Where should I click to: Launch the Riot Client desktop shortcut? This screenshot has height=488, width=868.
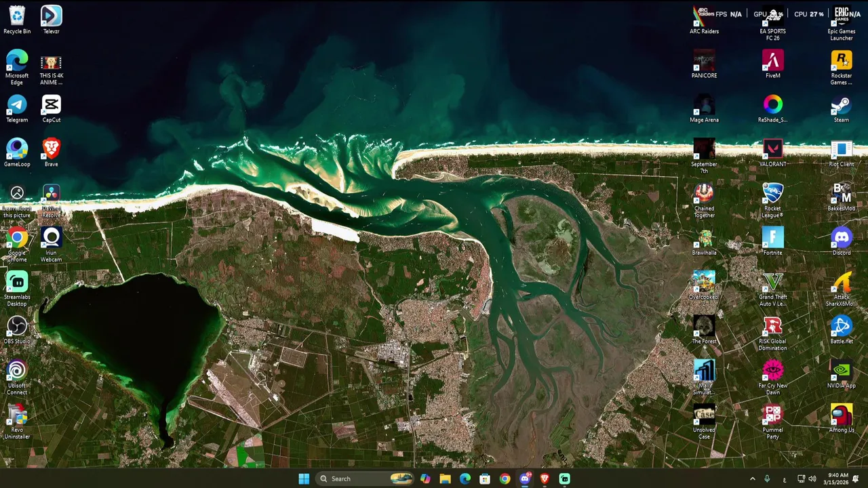[x=841, y=152]
